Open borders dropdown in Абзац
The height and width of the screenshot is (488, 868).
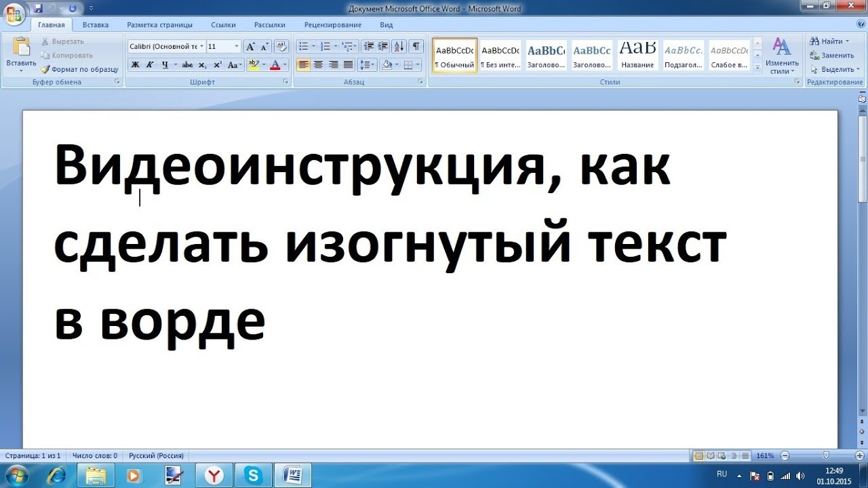pos(416,65)
